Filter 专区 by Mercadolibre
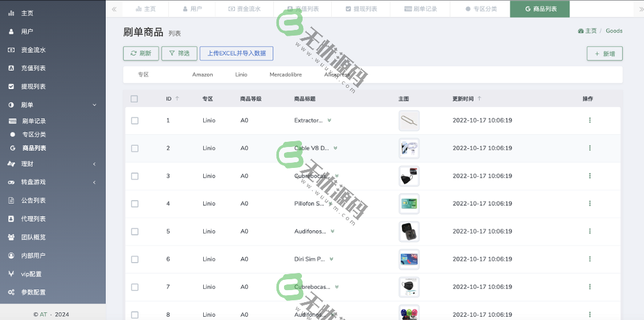644x320 pixels. point(285,74)
